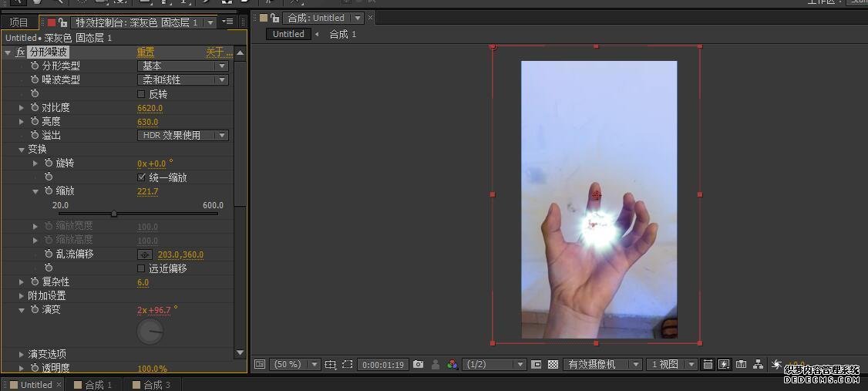The height and width of the screenshot is (391, 868).
Task: Switch to the 项目 panel tab
Action: (x=19, y=22)
